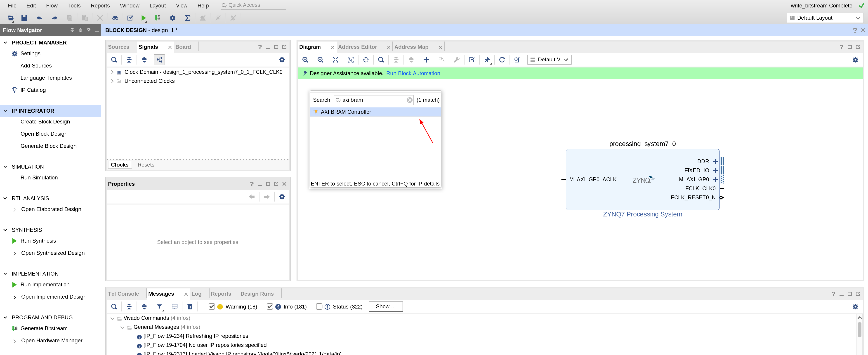
Task: Click the Regenerate Layout refresh icon
Action: coord(502,60)
